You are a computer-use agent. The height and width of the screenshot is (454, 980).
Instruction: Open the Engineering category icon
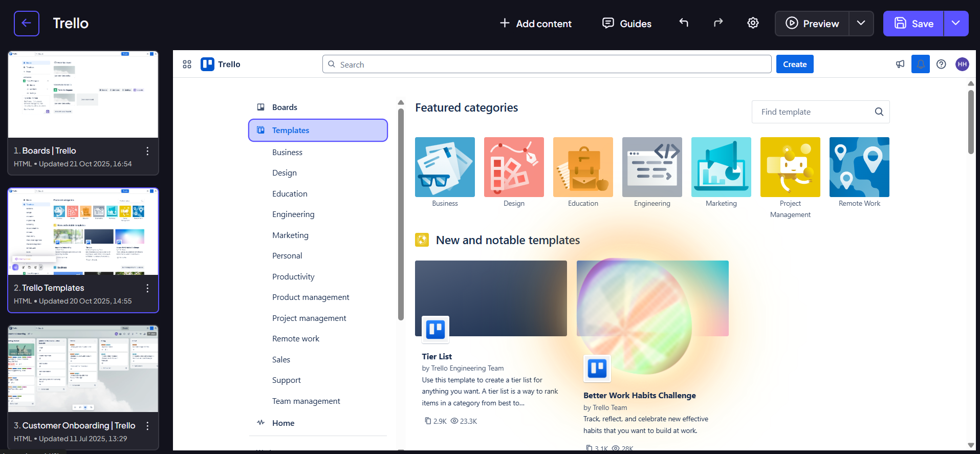(x=652, y=167)
